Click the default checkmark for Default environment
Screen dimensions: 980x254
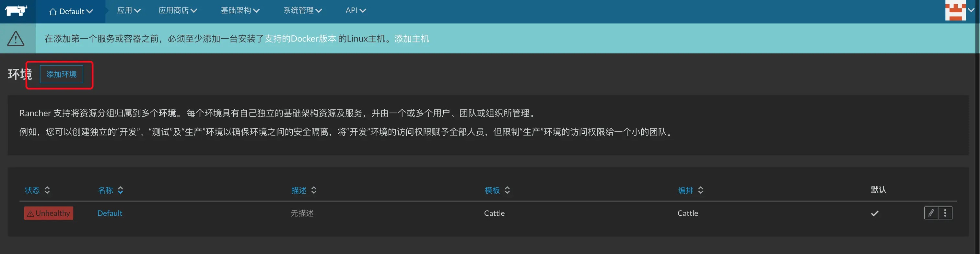(875, 213)
